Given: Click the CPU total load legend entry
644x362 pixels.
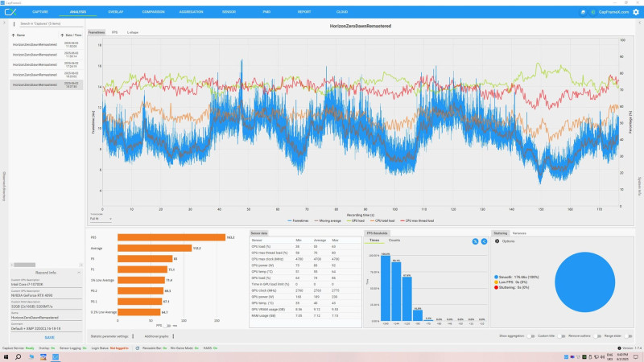Looking at the screenshot, I should coord(382,220).
